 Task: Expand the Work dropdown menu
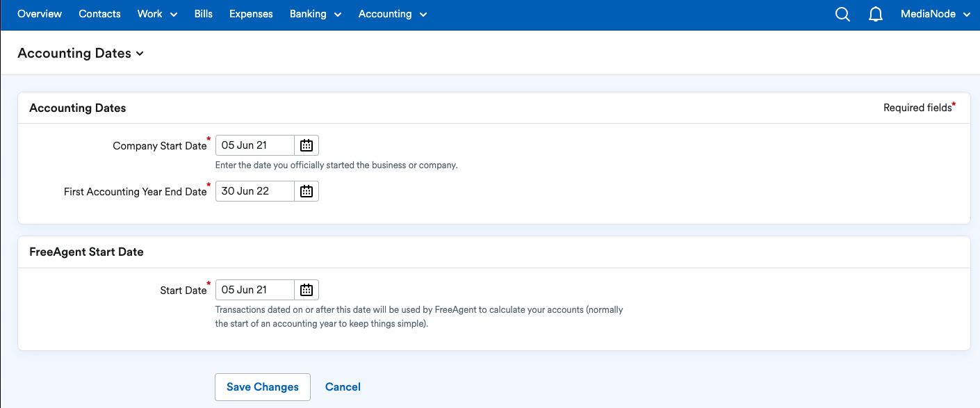coord(156,14)
